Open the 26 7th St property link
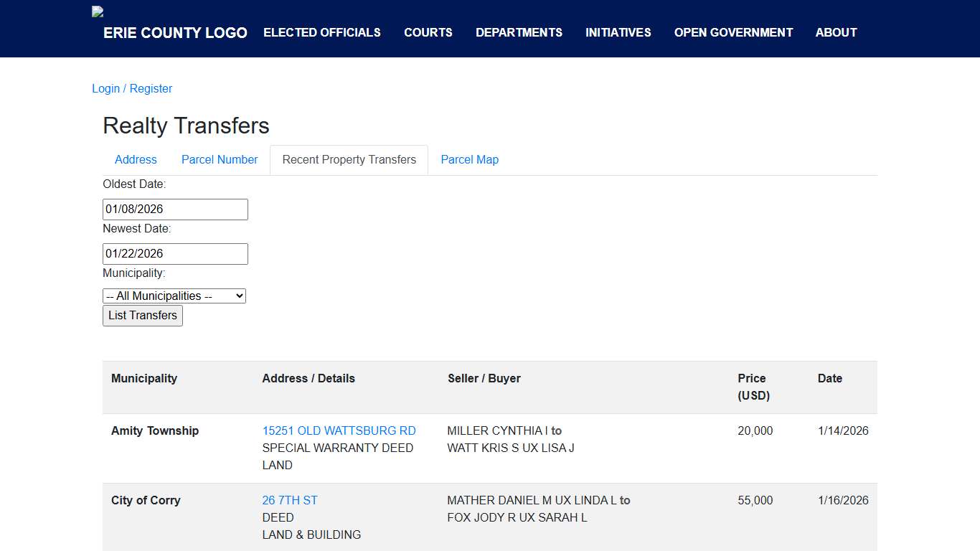980x551 pixels. pyautogui.click(x=290, y=500)
